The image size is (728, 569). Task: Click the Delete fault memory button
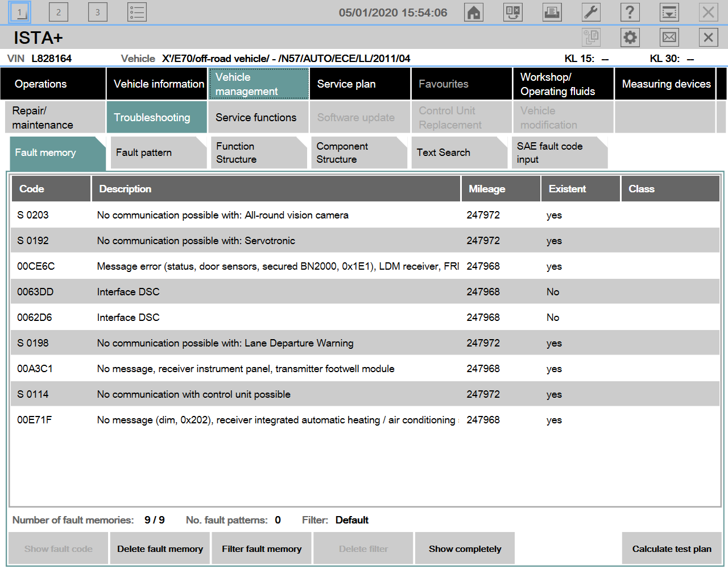coord(160,549)
